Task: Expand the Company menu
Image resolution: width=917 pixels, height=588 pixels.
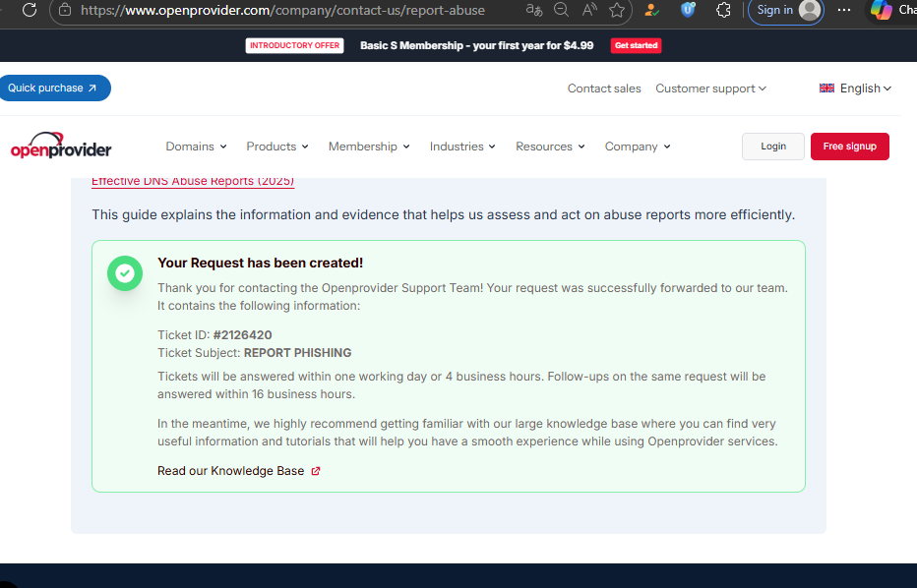Action: [638, 147]
